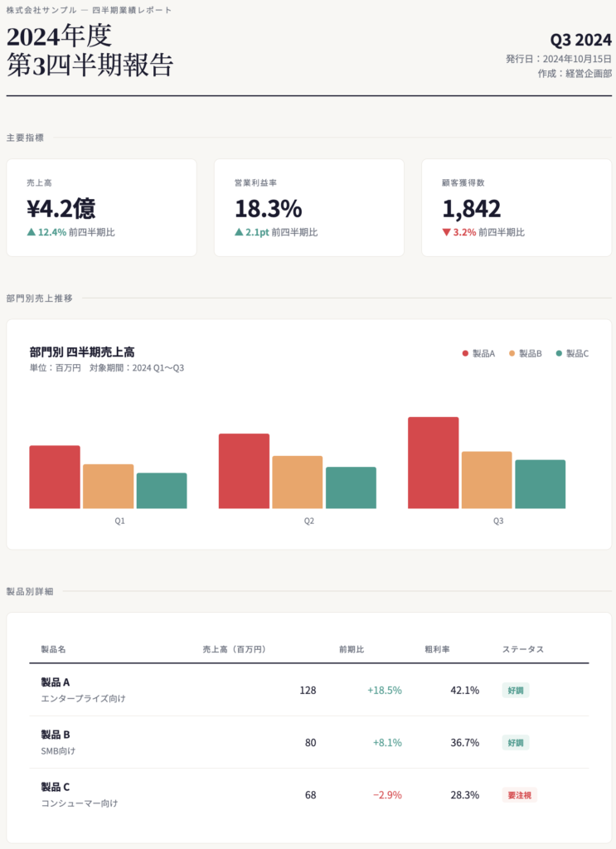Select the 顧客獲得数 1,842 value

(x=472, y=208)
